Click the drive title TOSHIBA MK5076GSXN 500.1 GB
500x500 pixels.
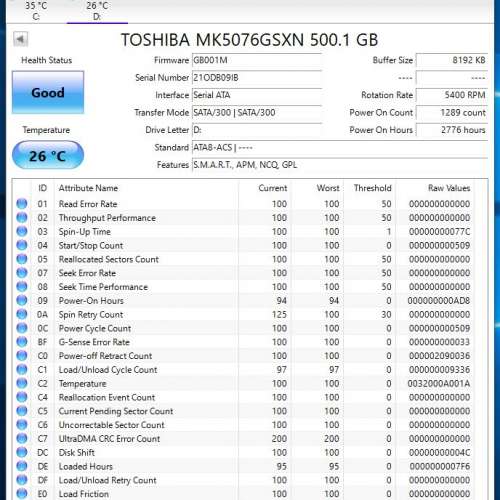tap(249, 40)
